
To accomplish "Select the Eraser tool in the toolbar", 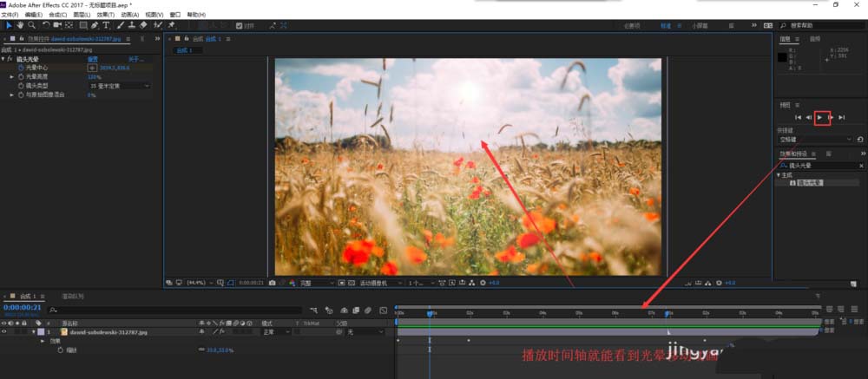I will 143,25.
